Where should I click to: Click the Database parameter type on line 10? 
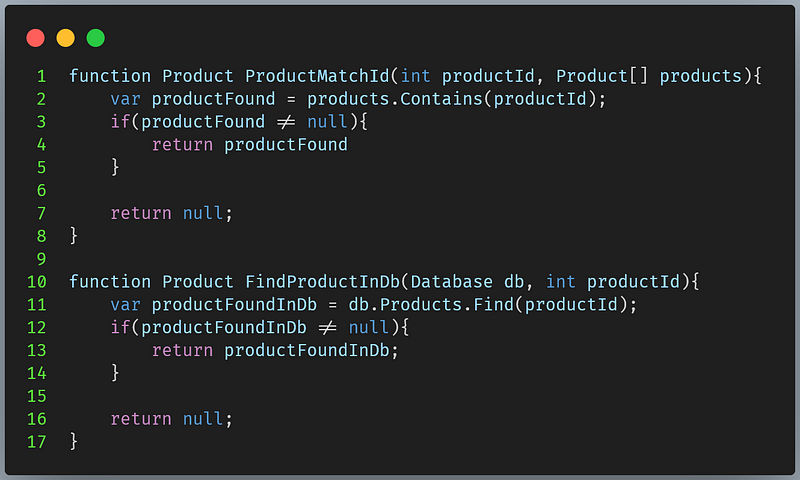click(452, 282)
